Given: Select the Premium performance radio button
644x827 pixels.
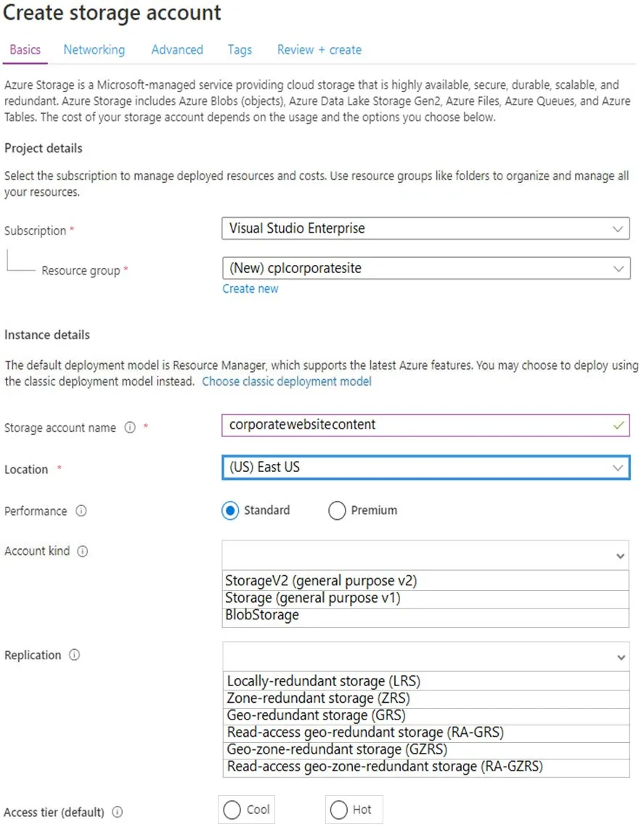Looking at the screenshot, I should pos(337,510).
